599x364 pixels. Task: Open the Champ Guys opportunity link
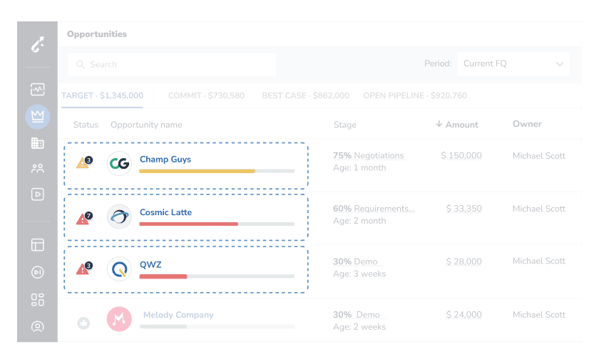point(165,159)
